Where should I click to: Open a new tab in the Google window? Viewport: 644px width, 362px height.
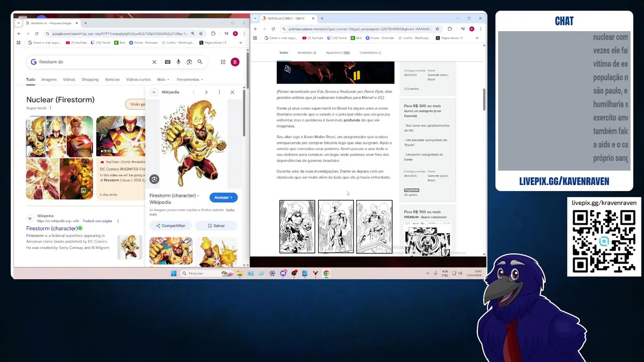pos(85,23)
